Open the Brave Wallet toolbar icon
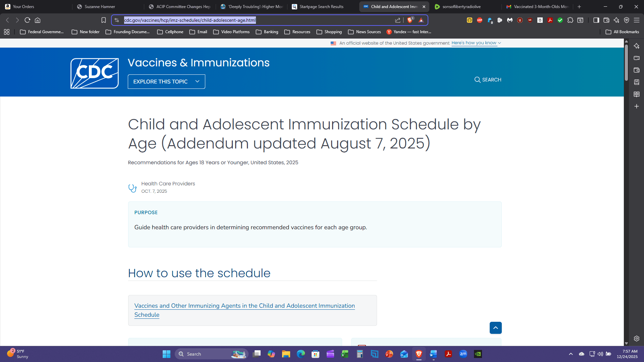The height and width of the screenshot is (362, 644). tap(606, 20)
